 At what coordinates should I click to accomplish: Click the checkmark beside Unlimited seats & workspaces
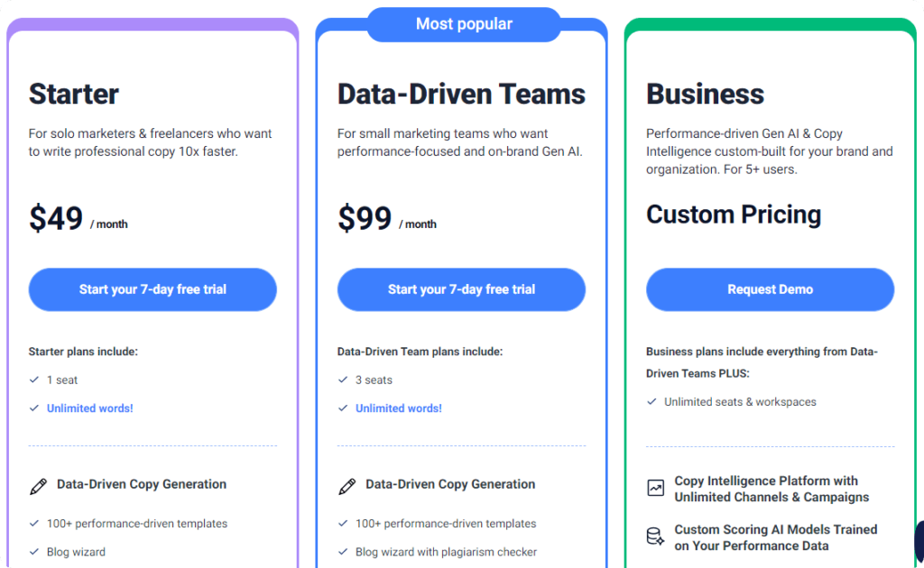coord(651,401)
